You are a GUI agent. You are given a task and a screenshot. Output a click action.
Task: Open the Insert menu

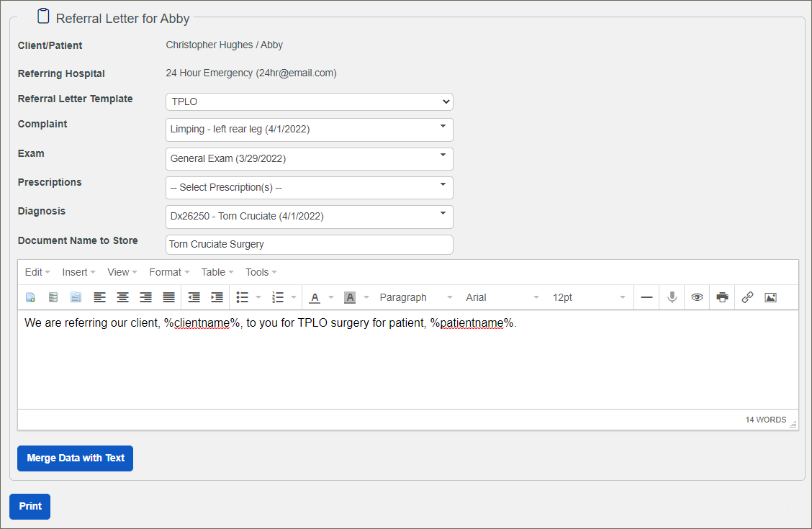(x=78, y=272)
